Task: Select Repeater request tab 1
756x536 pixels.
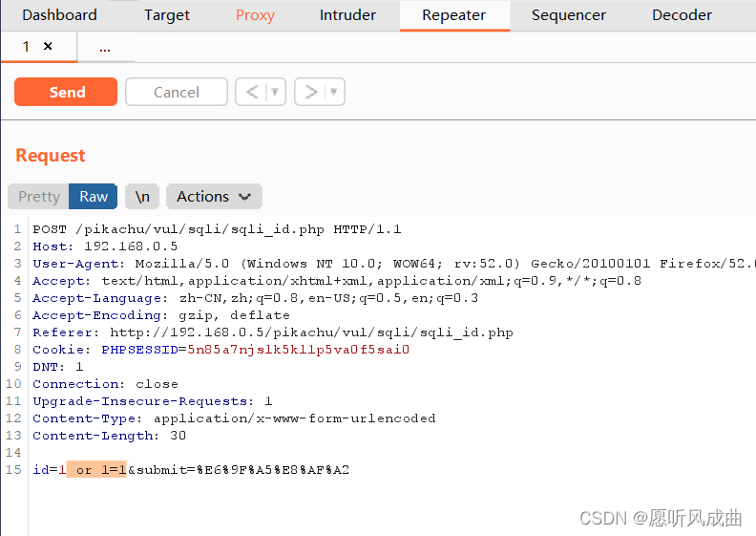Action: click(26, 47)
